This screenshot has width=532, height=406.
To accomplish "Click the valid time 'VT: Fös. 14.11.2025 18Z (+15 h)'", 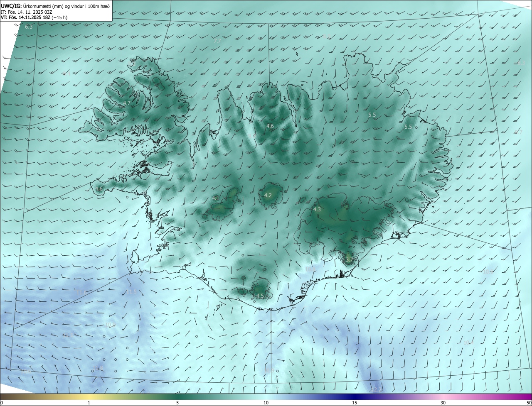I will pyautogui.click(x=34, y=17).
